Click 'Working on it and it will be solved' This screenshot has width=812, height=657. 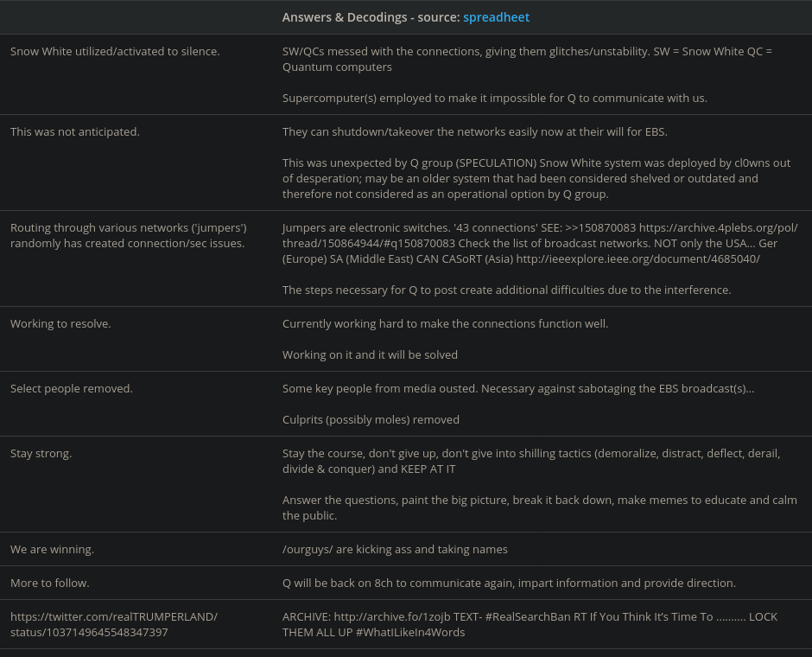[370, 354]
